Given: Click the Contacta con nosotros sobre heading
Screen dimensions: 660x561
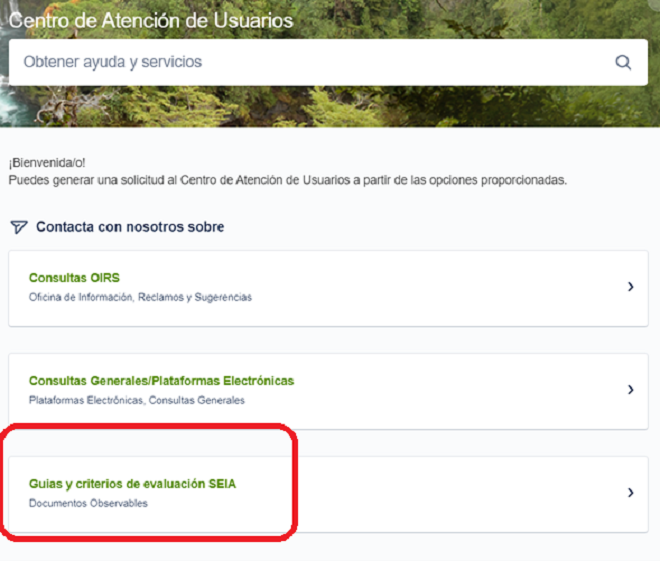Looking at the screenshot, I should coord(130,227).
